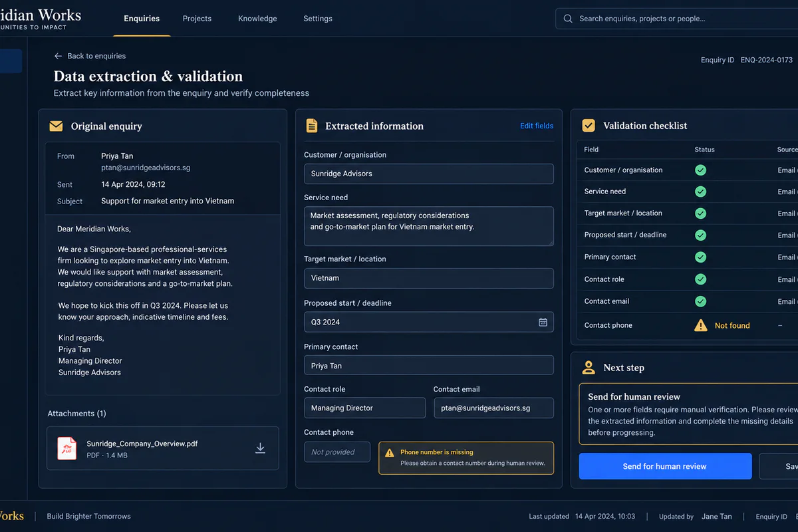798x532 pixels.
Task: Click the Contact email field
Action: coord(493,408)
